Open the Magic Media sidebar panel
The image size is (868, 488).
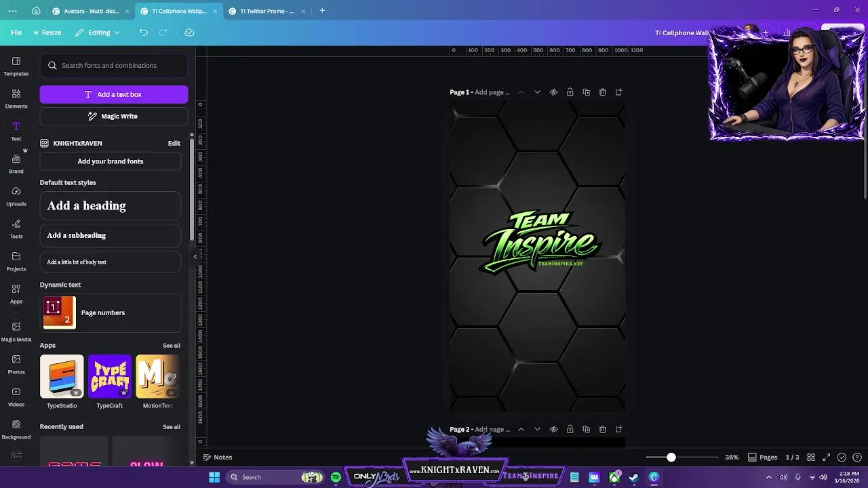pos(16,331)
